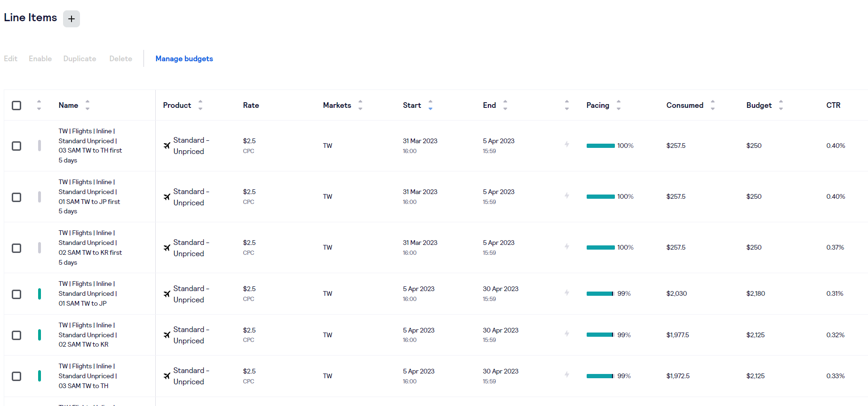Sort table by Name column
868x406 pixels.
tap(88, 105)
